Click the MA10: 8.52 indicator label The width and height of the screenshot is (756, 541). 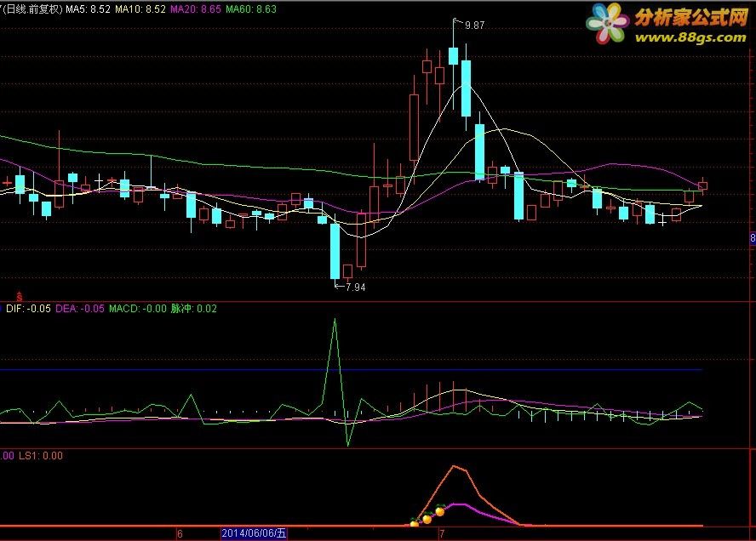click(140, 9)
